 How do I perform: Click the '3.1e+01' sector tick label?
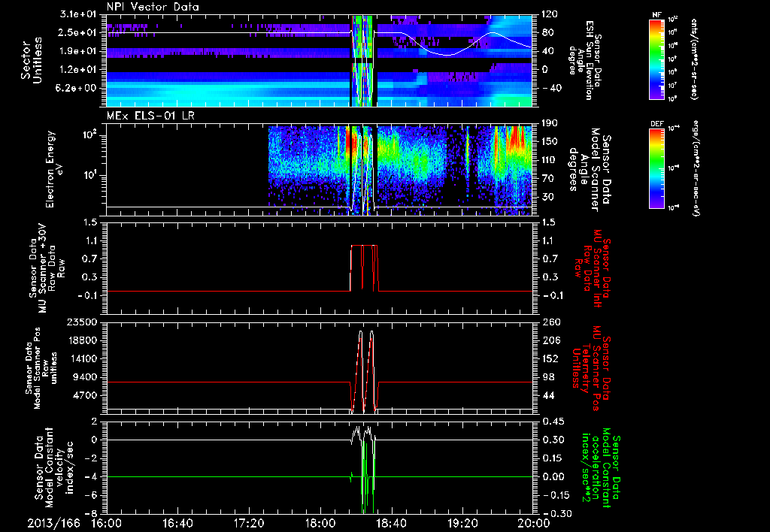pos(78,14)
